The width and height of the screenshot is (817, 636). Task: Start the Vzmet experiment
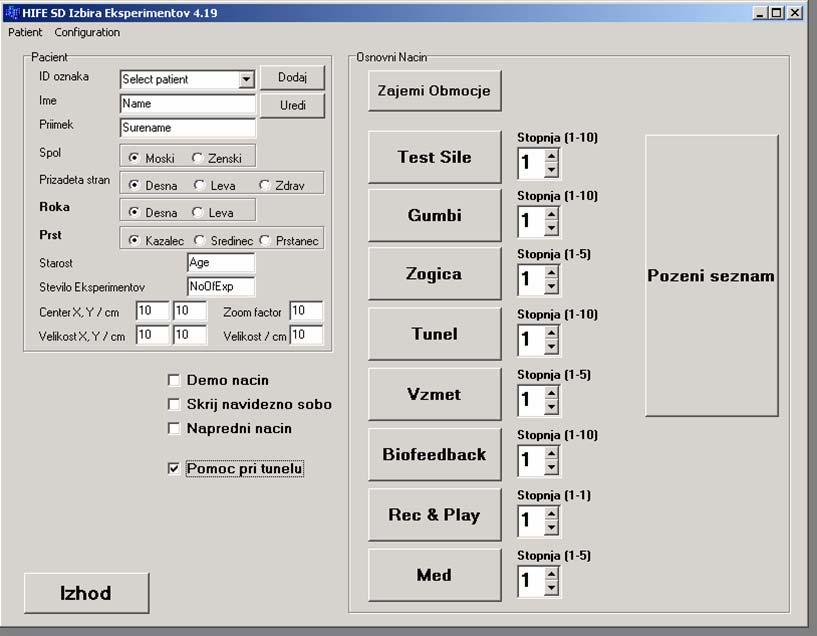pos(435,394)
